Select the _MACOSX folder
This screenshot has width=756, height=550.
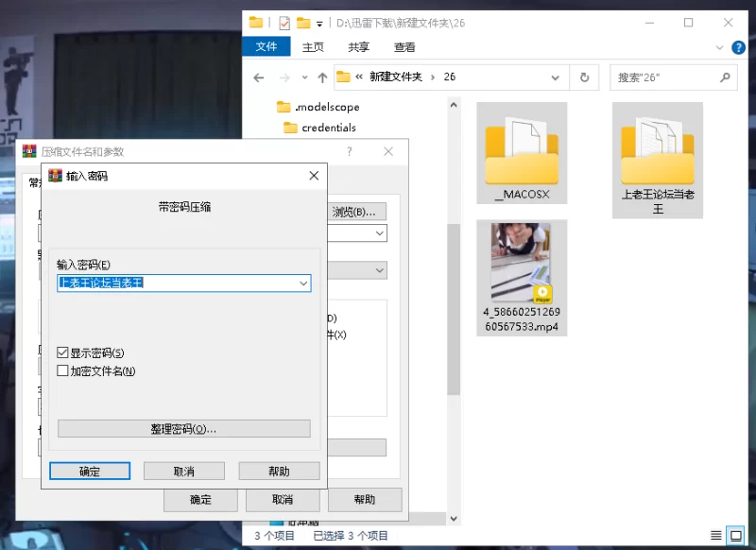tap(522, 153)
